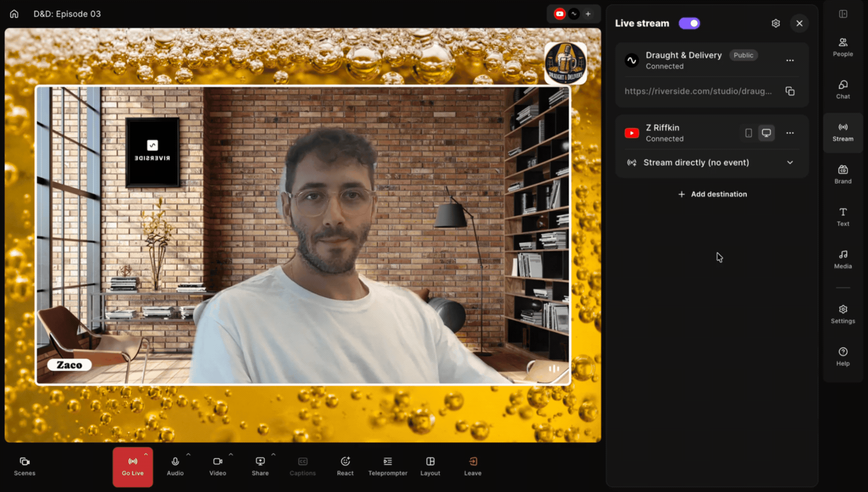
Task: Click the YouTube logo beside Z Riffkin
Action: (632, 133)
